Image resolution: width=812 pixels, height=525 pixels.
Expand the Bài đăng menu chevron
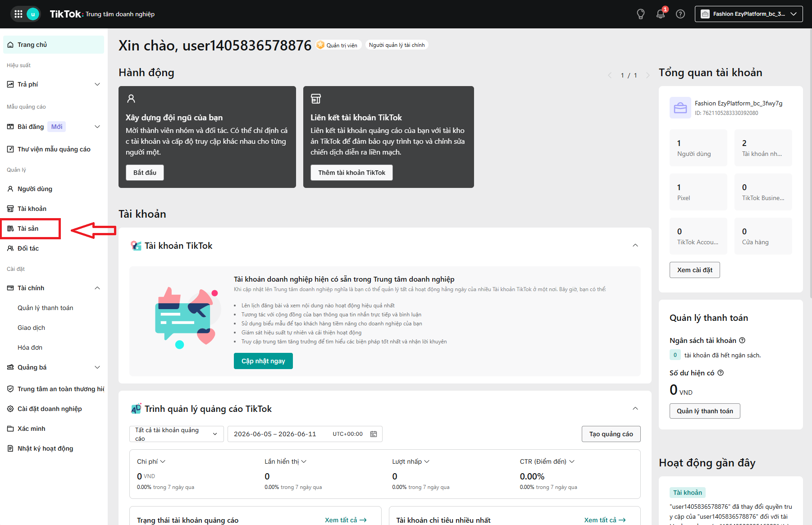(97, 127)
